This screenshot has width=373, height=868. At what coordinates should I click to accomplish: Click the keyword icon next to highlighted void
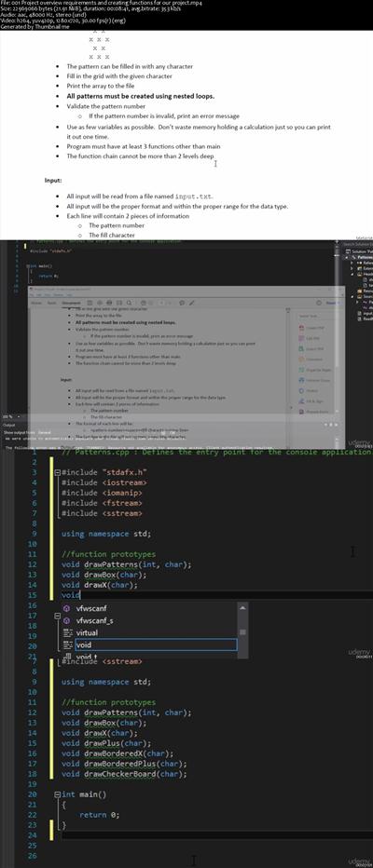[x=68, y=644]
